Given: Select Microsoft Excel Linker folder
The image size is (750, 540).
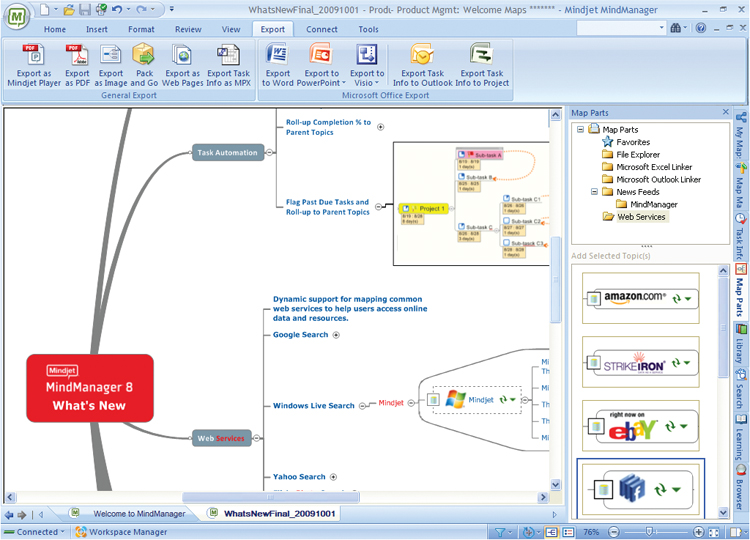Looking at the screenshot, I should [654, 167].
